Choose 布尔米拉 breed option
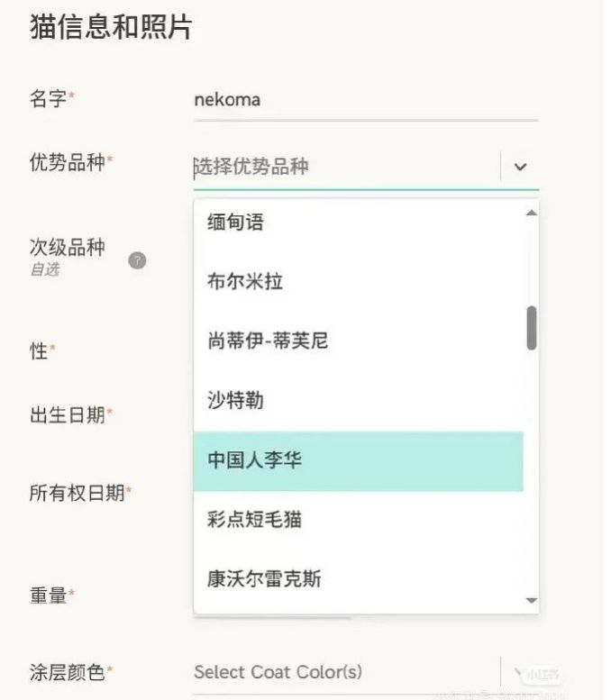The width and height of the screenshot is (611, 700). coord(358,281)
